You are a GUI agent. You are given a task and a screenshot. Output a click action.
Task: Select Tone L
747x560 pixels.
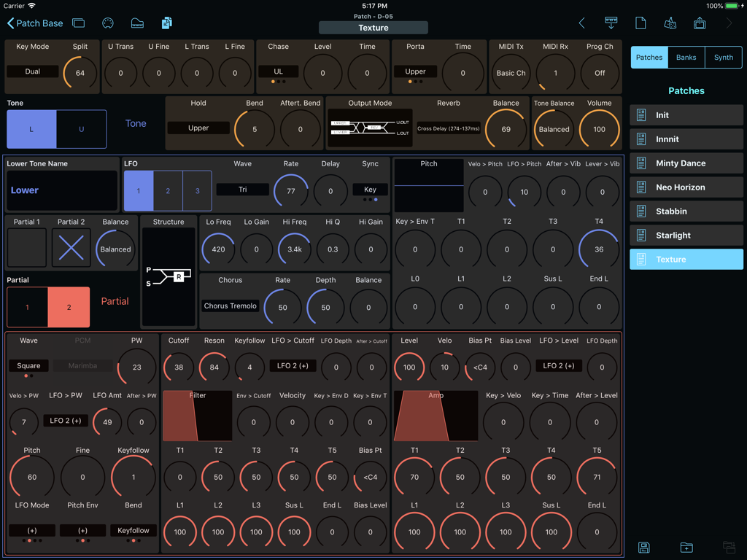point(31,128)
